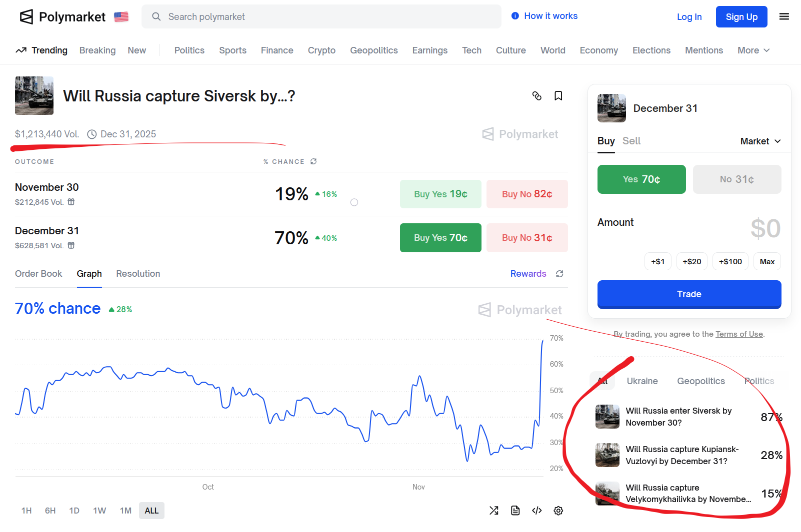Switch to Sell in trade panel
This screenshot has height=532, width=801.
631,141
